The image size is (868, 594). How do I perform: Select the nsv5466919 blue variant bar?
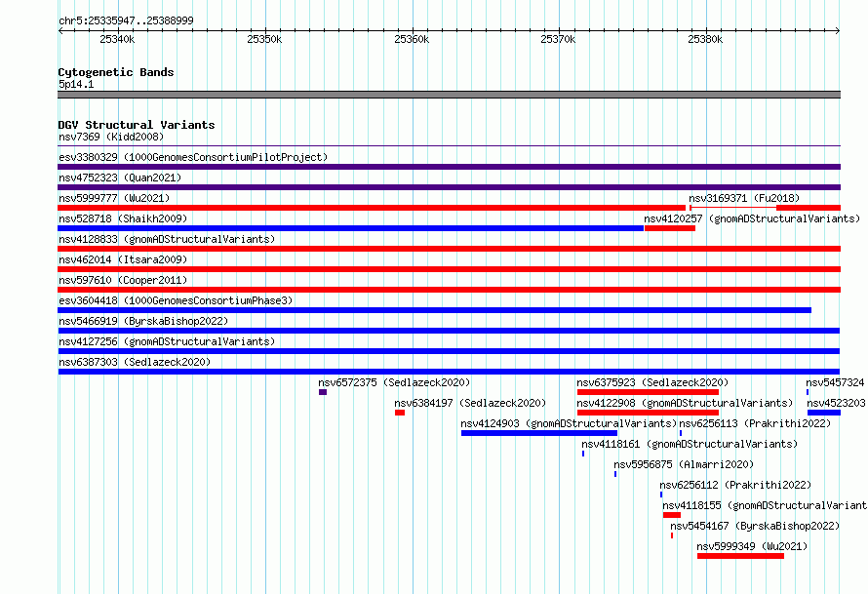449,331
